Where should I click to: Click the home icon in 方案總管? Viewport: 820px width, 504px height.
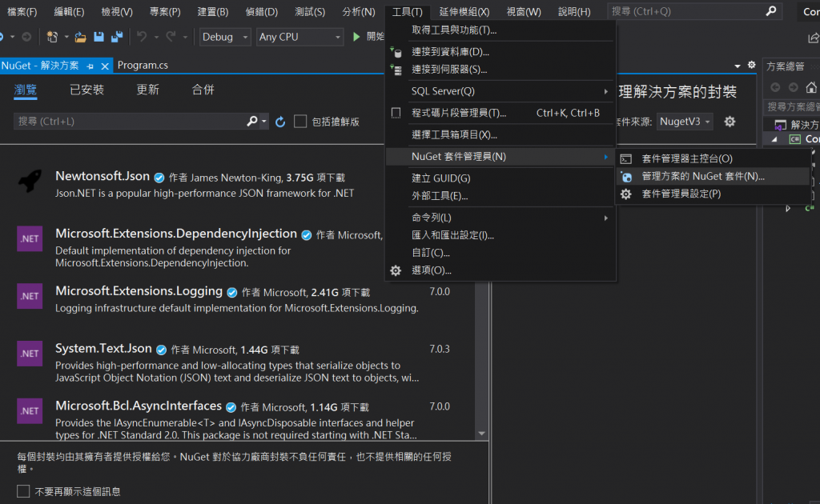click(x=811, y=87)
